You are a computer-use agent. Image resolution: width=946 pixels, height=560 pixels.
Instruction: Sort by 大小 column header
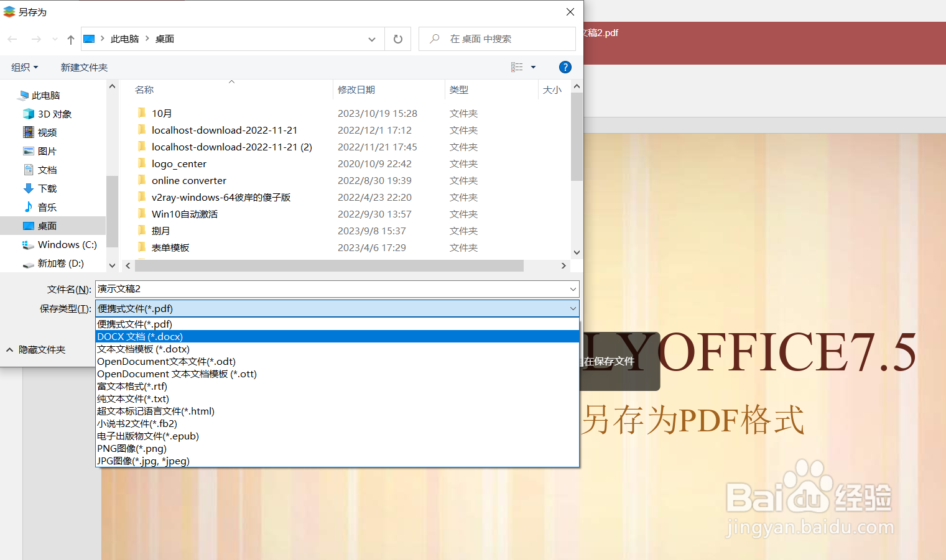click(x=552, y=90)
